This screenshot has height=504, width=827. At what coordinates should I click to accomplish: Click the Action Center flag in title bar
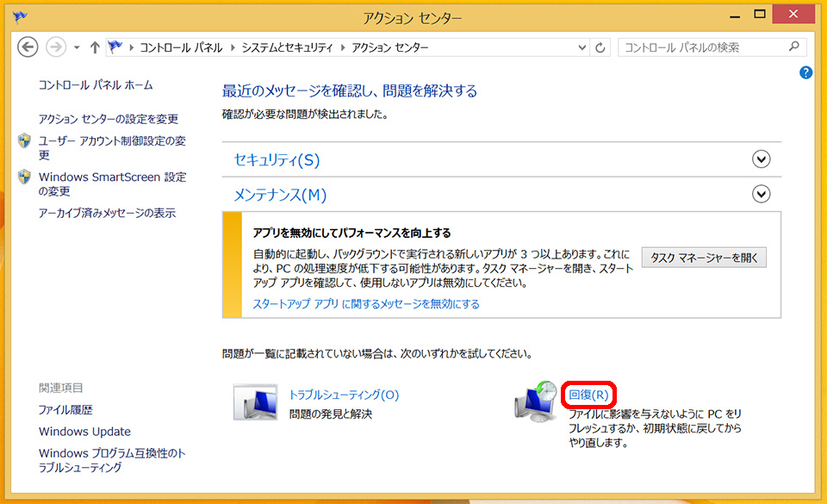coord(20,17)
